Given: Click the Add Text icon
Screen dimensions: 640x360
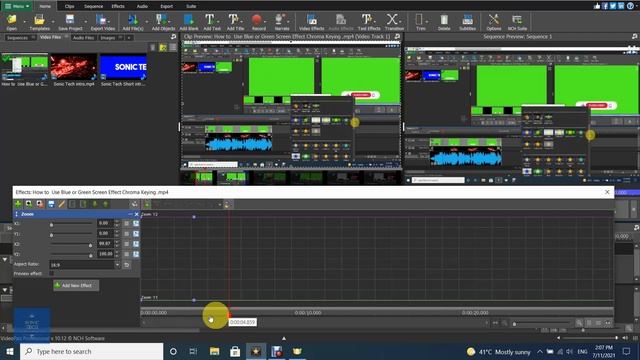Looking at the screenshot, I should click(209, 20).
